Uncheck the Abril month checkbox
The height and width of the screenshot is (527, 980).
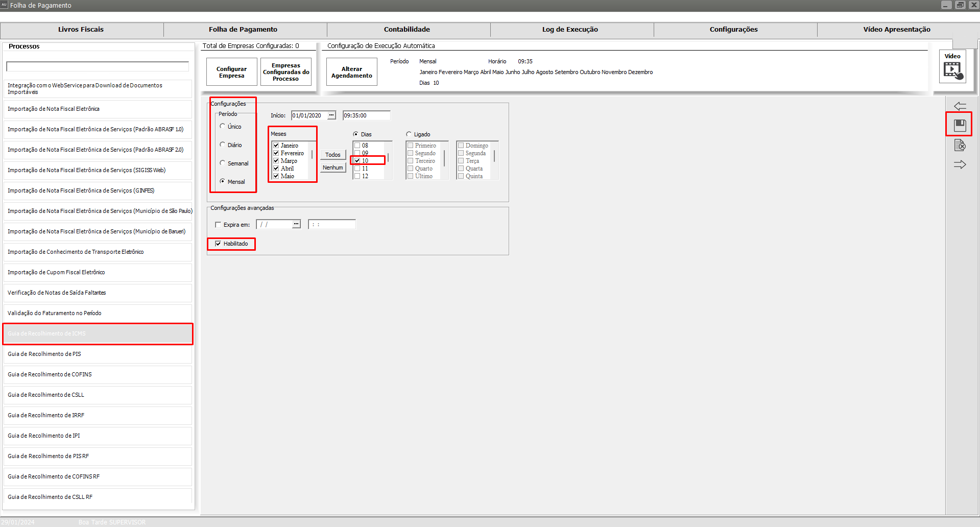click(x=276, y=169)
